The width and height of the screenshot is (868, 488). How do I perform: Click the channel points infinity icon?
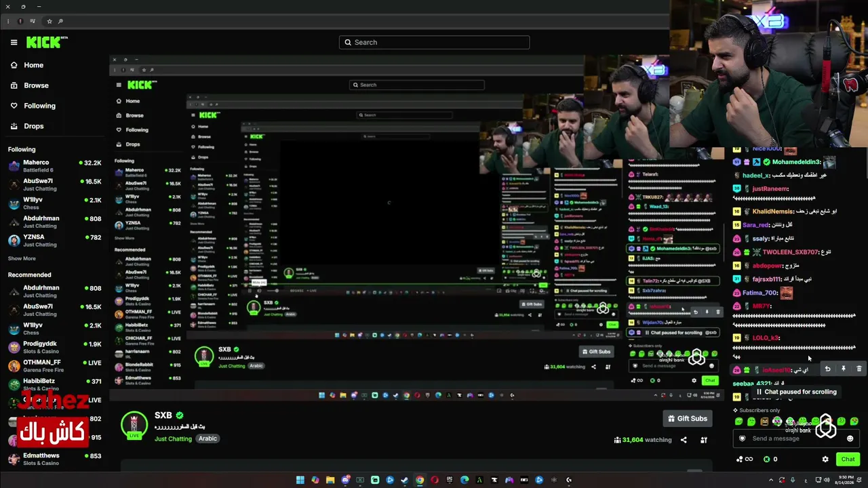[x=745, y=460]
